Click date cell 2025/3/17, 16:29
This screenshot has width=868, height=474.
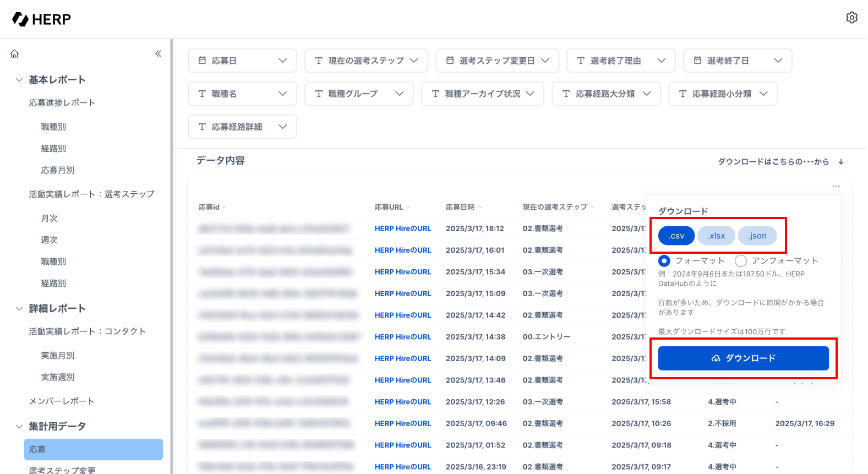(x=805, y=423)
